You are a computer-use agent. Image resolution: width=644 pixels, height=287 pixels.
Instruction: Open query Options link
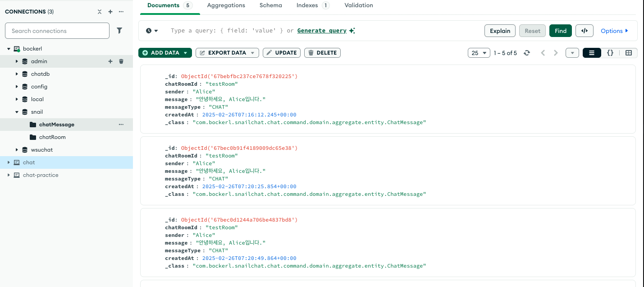coord(615,31)
